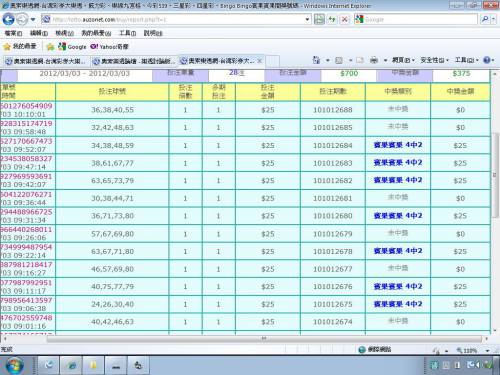Open the 安全性 (Safety) command dropdown

(x=434, y=60)
